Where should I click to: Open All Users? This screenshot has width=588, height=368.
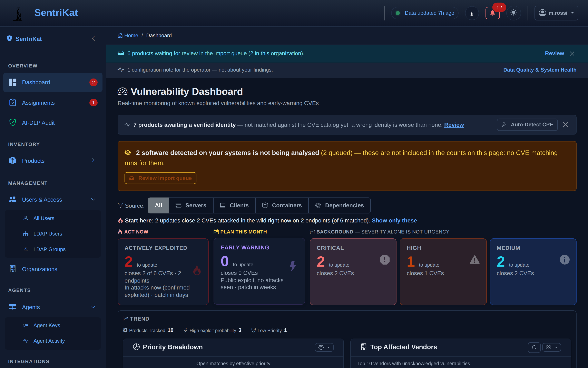(x=53, y=218)
